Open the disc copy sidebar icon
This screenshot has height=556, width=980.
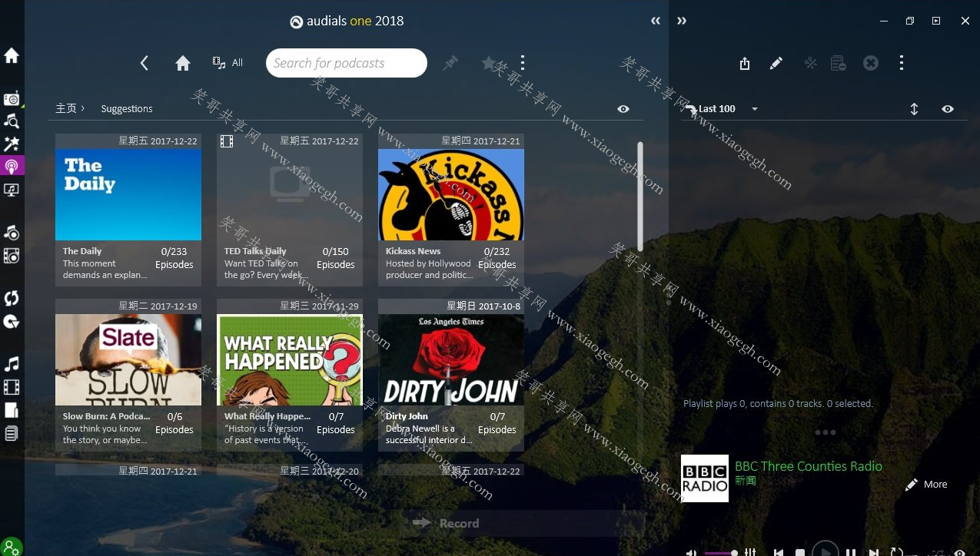coord(12,321)
